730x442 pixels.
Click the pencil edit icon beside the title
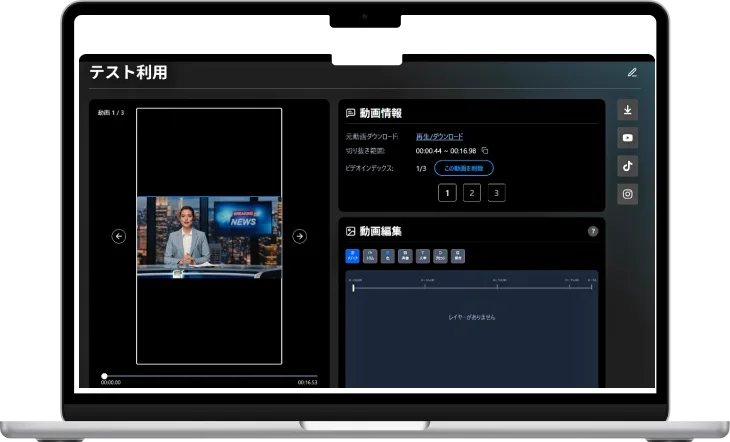pos(632,72)
